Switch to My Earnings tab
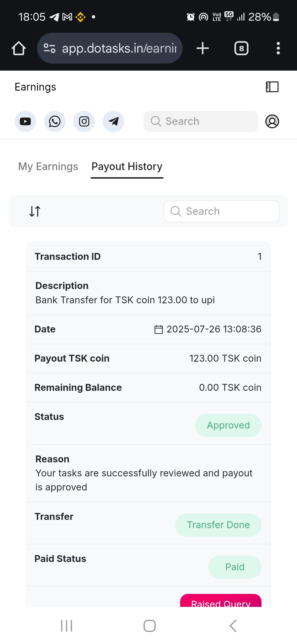 48,167
